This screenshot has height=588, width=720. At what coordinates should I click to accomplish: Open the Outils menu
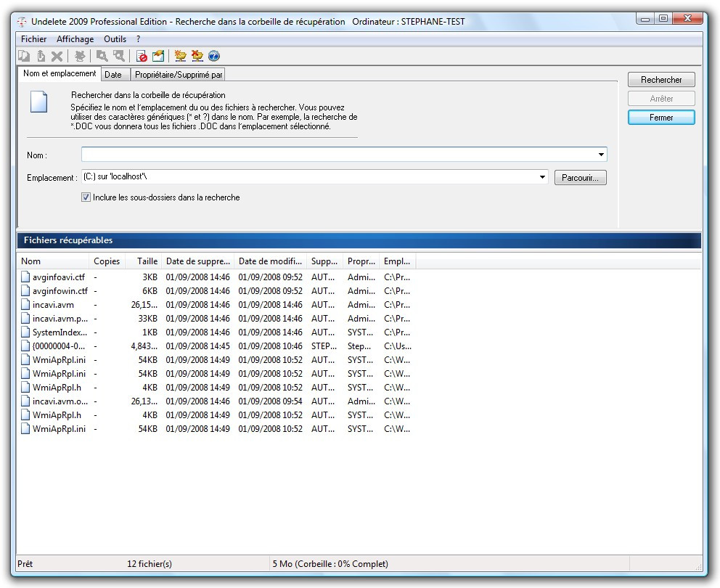pos(115,39)
